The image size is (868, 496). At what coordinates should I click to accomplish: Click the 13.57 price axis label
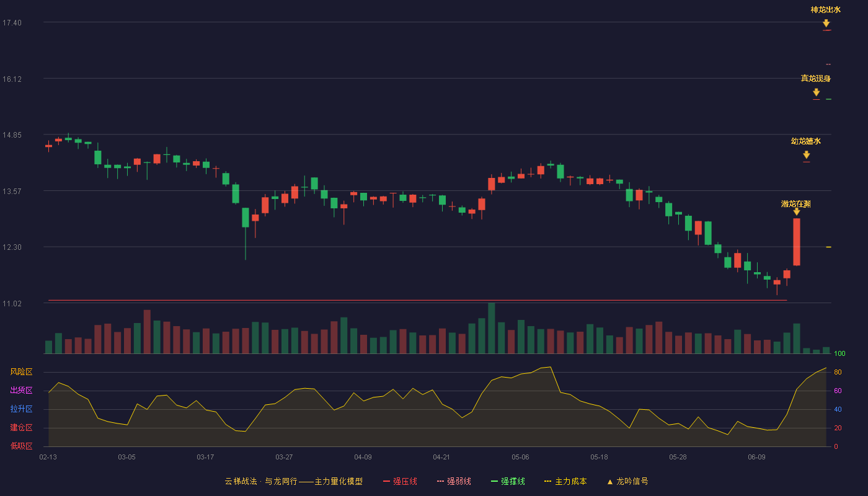[x=12, y=192]
